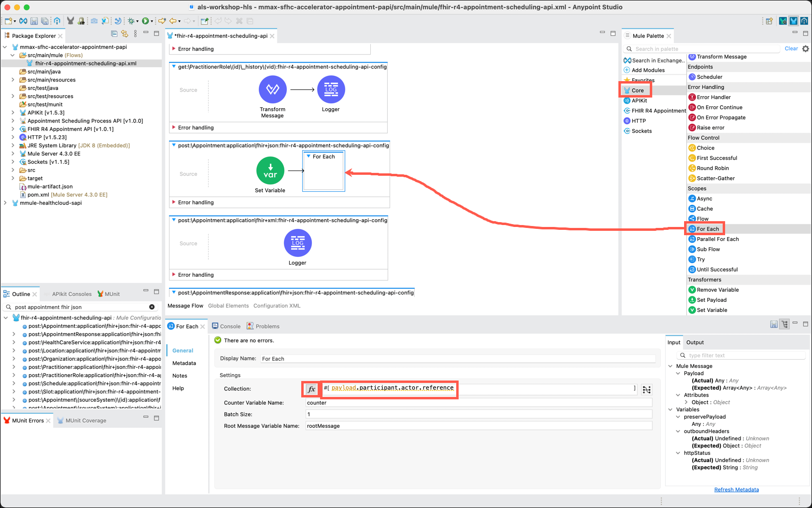Click the Counter Variable Name field
The image size is (812, 508).
click(x=479, y=403)
